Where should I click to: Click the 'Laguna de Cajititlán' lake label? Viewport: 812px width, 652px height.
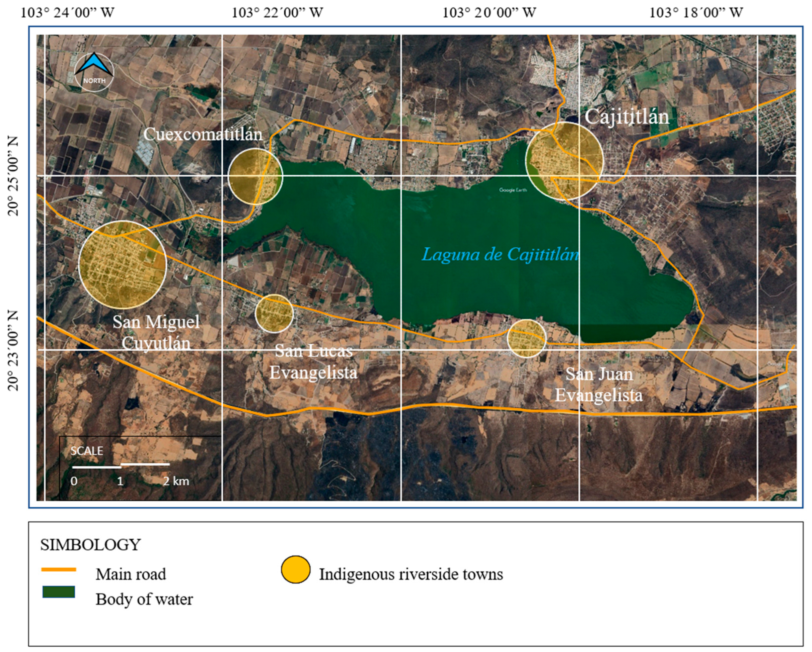(500, 255)
